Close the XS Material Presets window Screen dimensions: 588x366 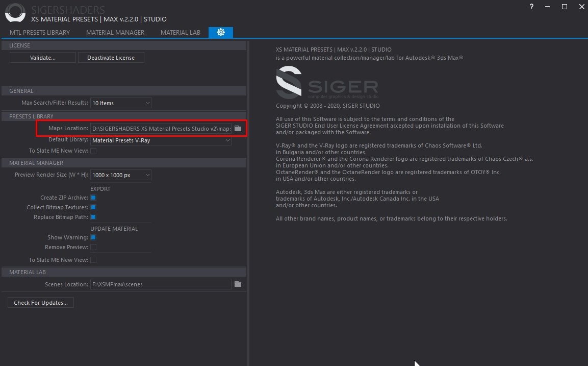[x=581, y=7]
